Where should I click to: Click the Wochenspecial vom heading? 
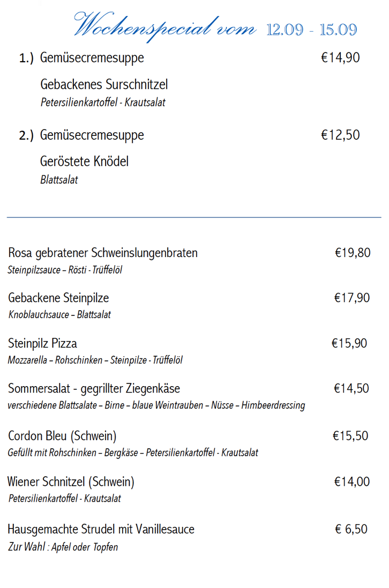point(165,26)
